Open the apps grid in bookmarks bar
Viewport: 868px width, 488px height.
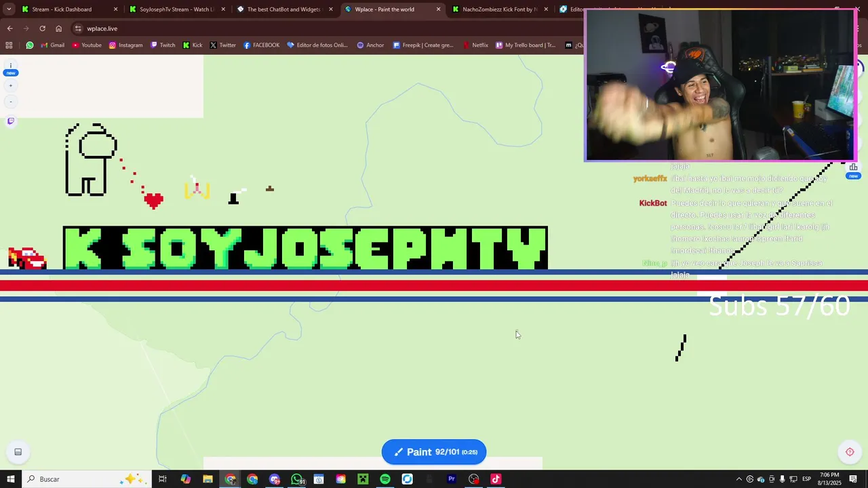point(9,45)
